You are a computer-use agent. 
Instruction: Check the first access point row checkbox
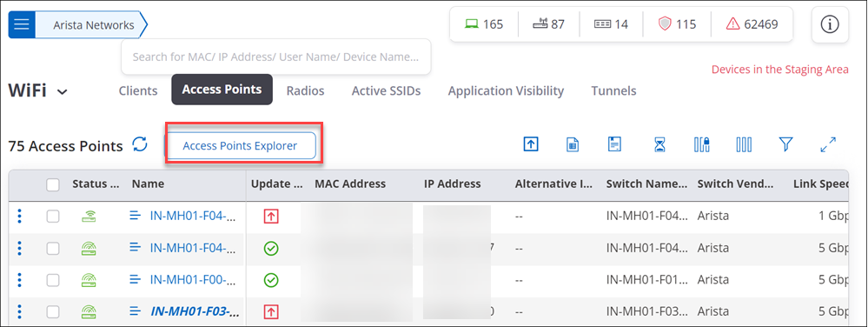tap(53, 217)
